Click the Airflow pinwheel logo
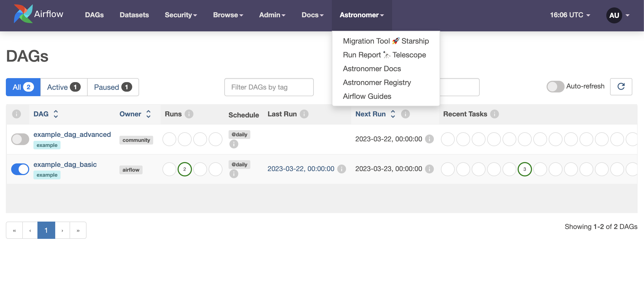This screenshot has width=644, height=305. [23, 14]
